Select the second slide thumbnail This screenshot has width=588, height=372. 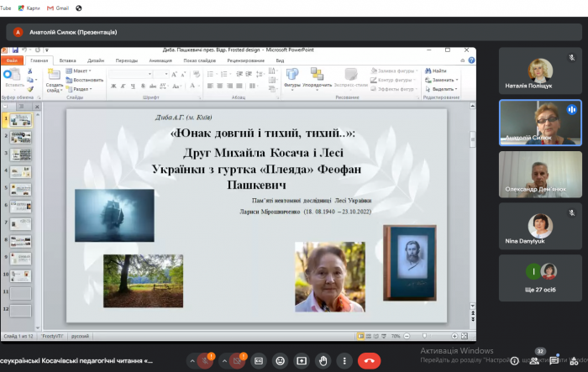point(20,137)
